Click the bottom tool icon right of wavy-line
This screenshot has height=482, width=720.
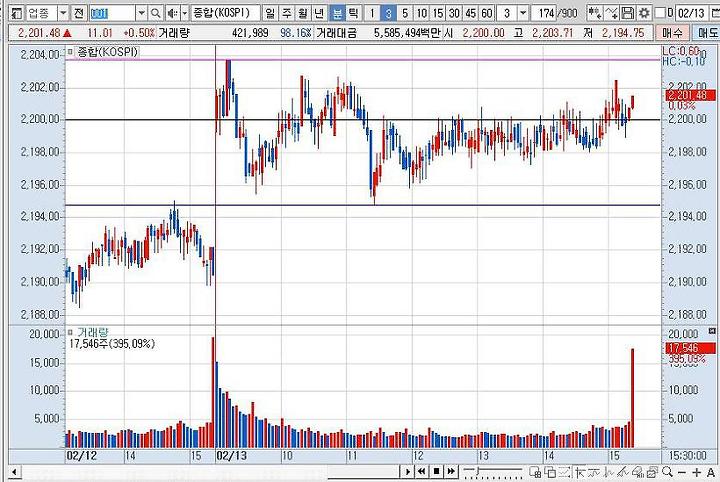[x=609, y=471]
